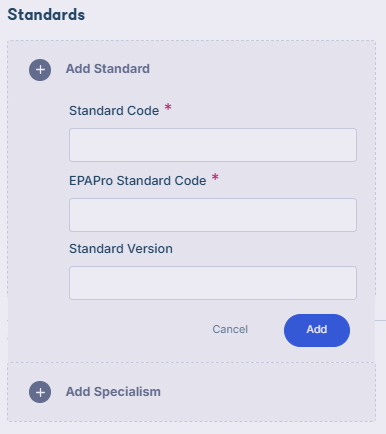Click the word EPAPro in the field label

[x=91, y=181]
